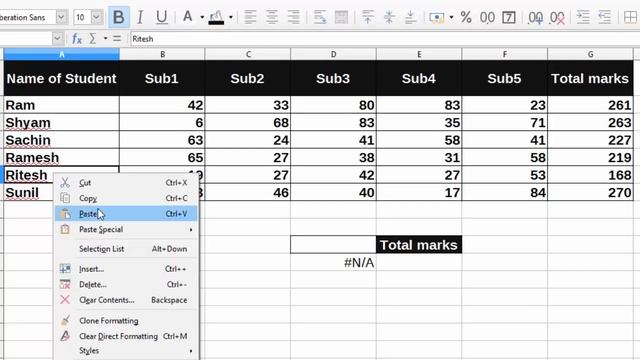Viewport: 640px width, 360px height.
Task: Select Ram's total marks 261
Action: [590, 105]
